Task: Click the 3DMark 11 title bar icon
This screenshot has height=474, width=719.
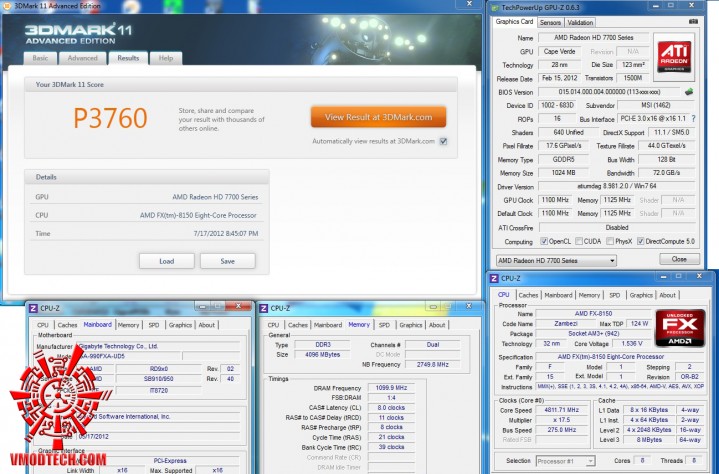Action: [7, 6]
